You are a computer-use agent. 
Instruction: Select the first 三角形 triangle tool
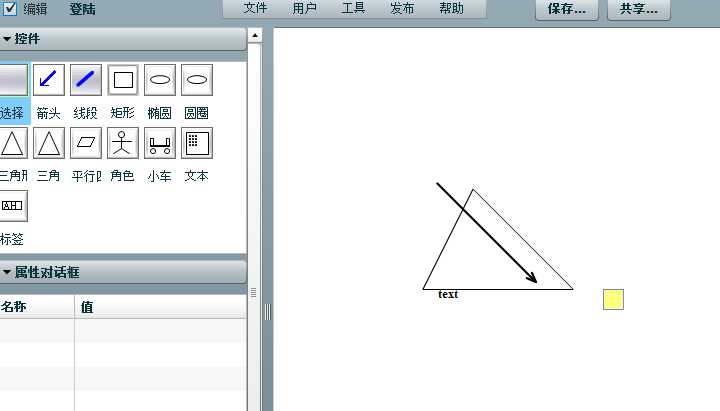[x=13, y=143]
